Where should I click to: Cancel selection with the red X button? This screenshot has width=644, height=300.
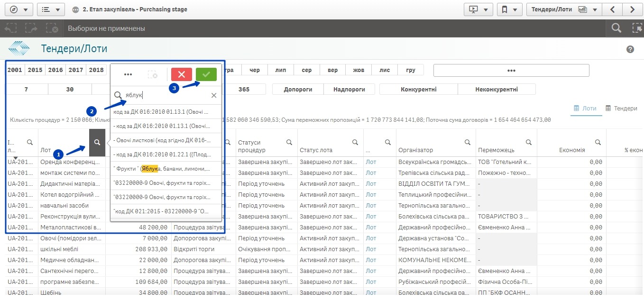click(181, 74)
